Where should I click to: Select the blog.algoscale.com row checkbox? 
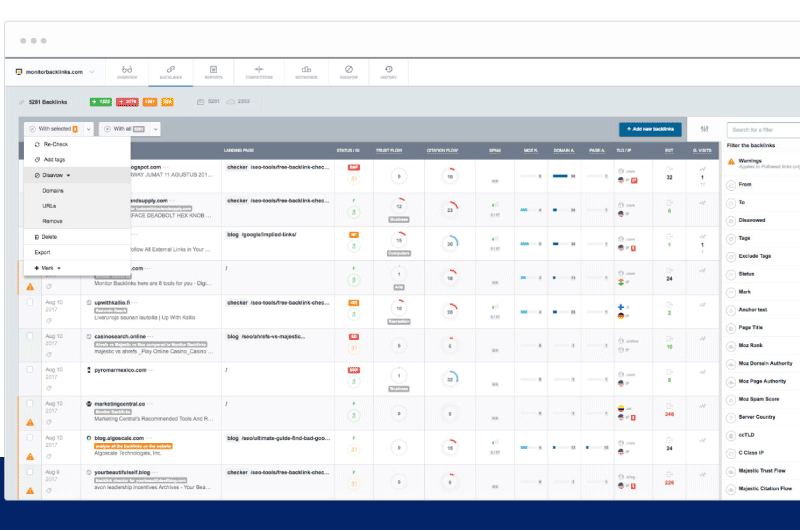(30, 438)
